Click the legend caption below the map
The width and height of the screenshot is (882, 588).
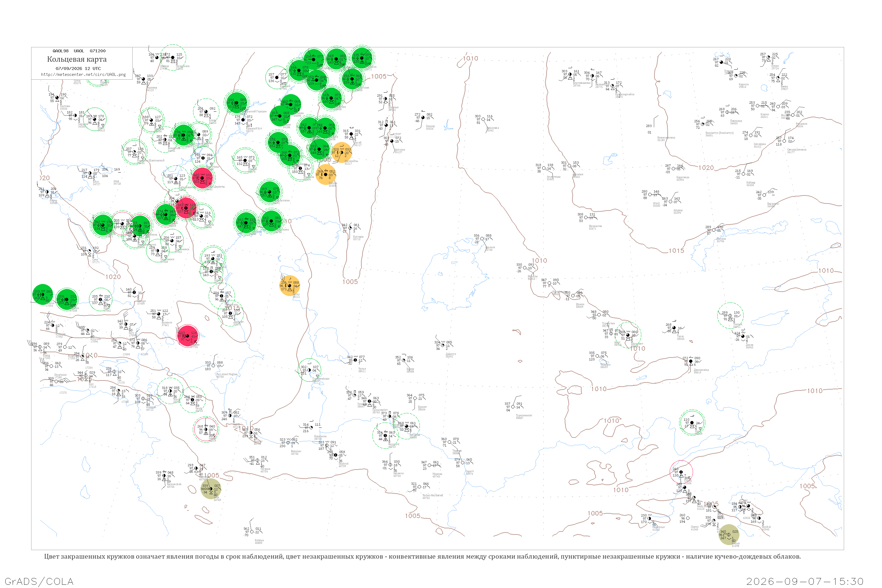[422, 557]
